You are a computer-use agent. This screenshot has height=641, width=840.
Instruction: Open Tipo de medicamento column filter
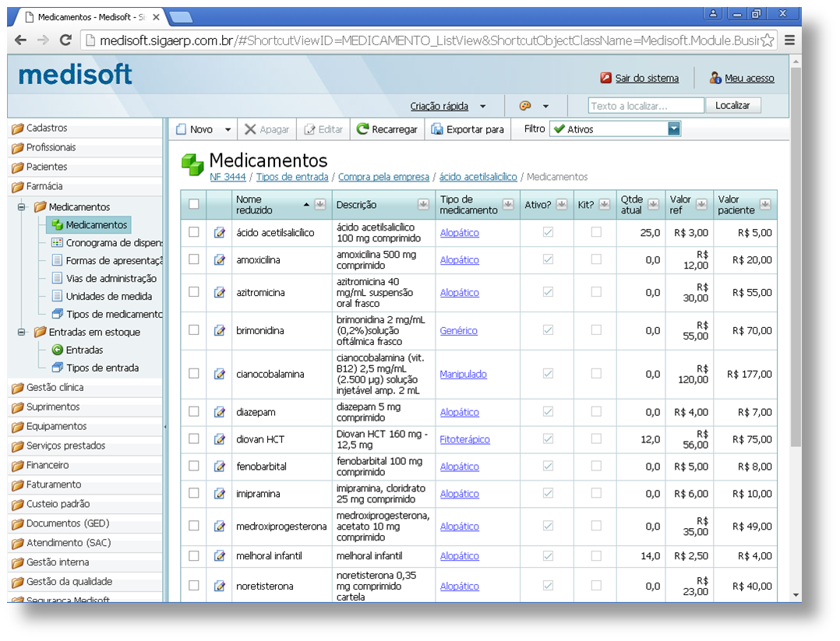coord(508,204)
